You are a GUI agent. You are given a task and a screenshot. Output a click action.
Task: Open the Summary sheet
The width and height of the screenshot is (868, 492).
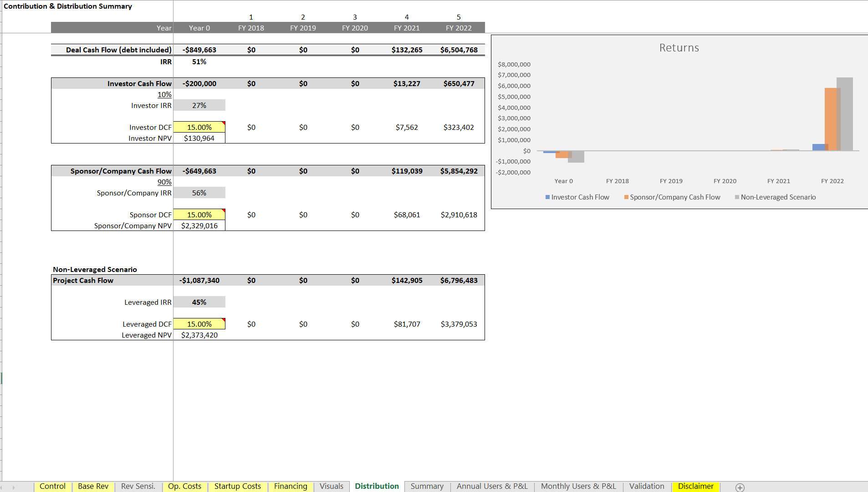coord(426,486)
